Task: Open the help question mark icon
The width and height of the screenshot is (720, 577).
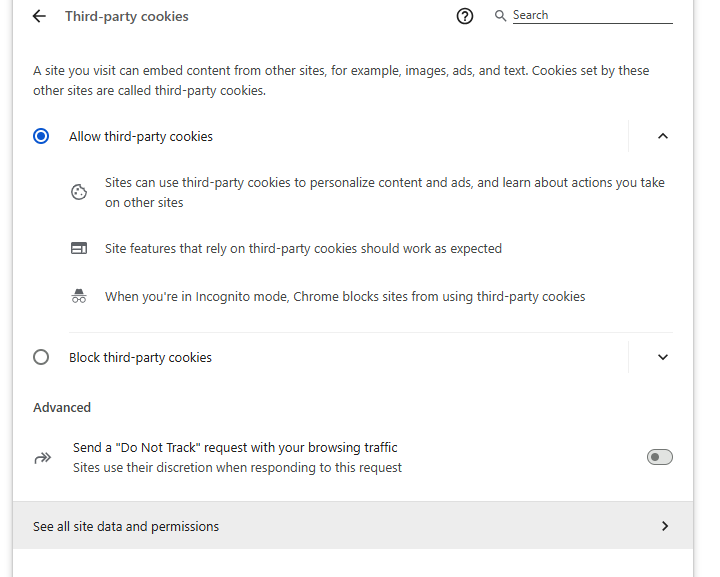Action: tap(464, 16)
